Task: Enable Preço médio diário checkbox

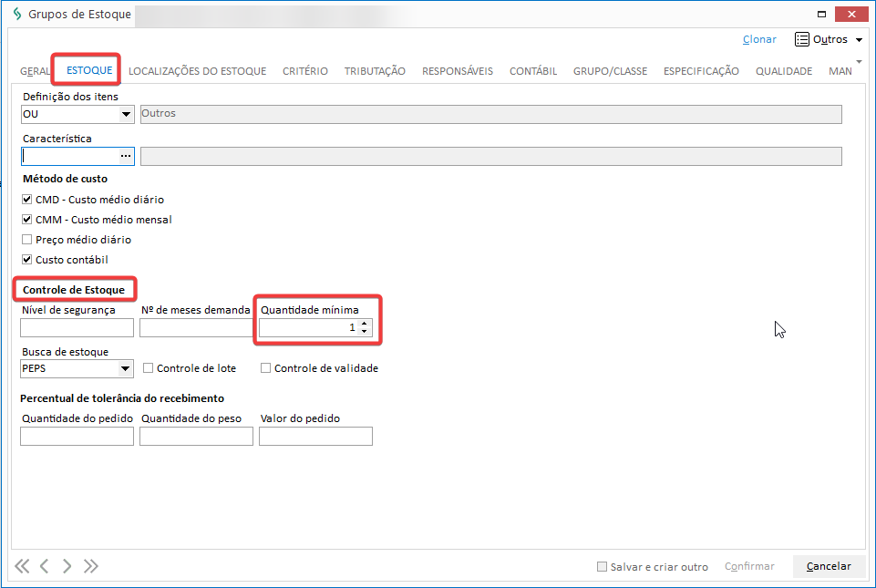Action: pos(27,240)
